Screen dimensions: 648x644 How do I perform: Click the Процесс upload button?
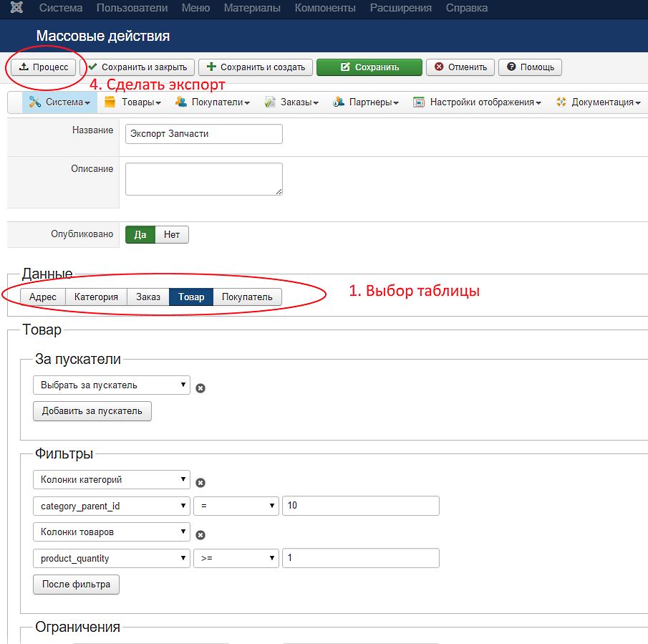click(44, 67)
